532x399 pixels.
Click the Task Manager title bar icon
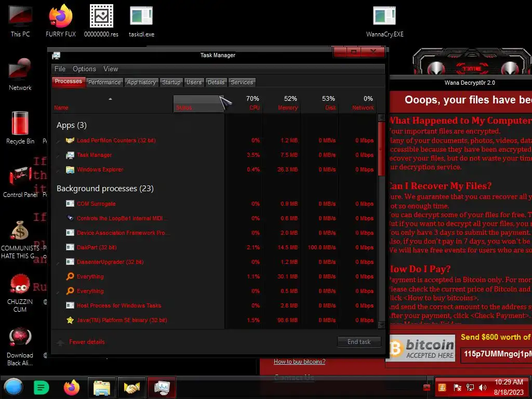(x=56, y=55)
